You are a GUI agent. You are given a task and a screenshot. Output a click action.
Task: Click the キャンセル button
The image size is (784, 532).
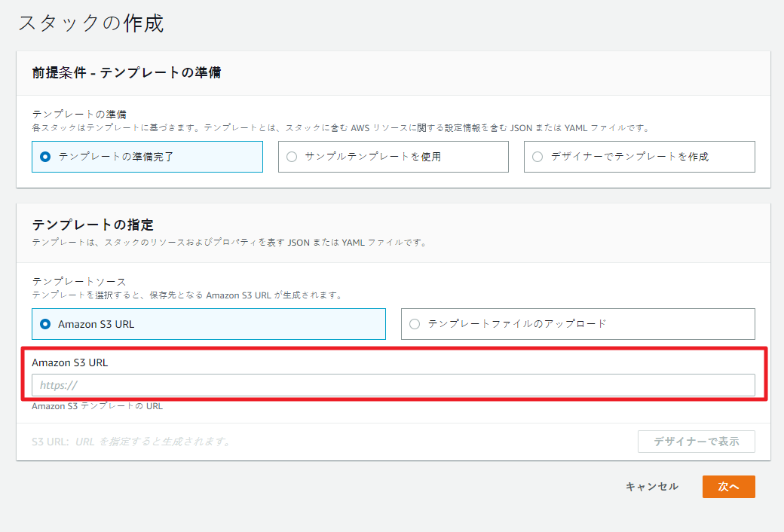(651, 487)
